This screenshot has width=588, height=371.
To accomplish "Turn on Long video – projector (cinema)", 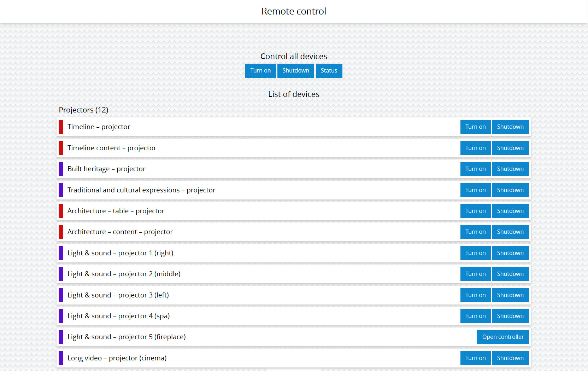I will point(475,358).
